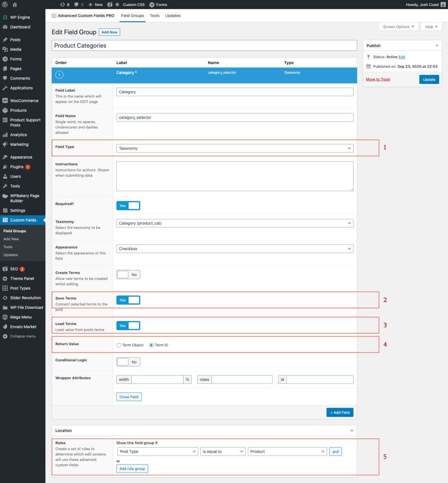Click the Analytics bar chart icon

(x=5, y=134)
